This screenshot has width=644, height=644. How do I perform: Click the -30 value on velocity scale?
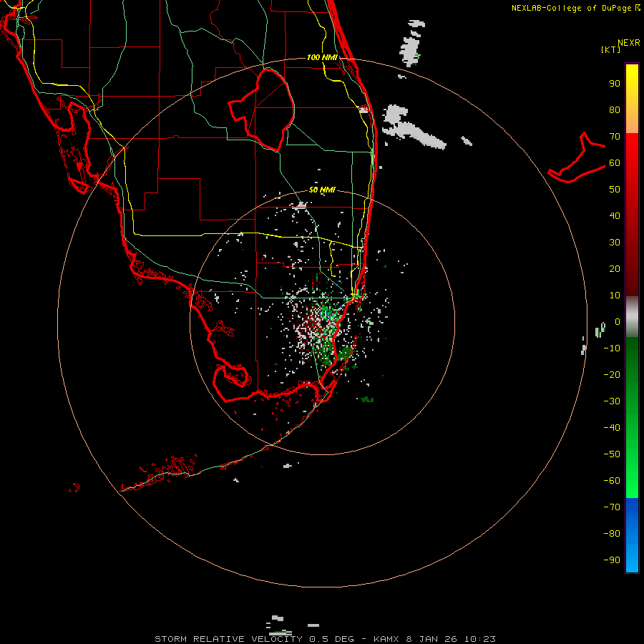612,401
